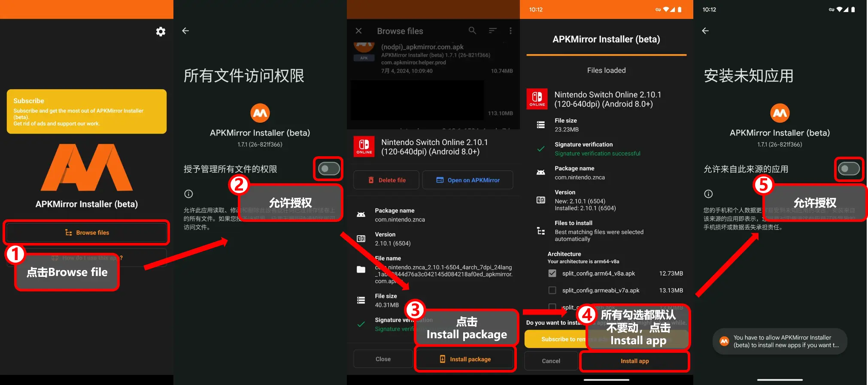868x385 pixels.
Task: Tap info icon under 授予管理所有文件的权限
Action: click(x=188, y=194)
